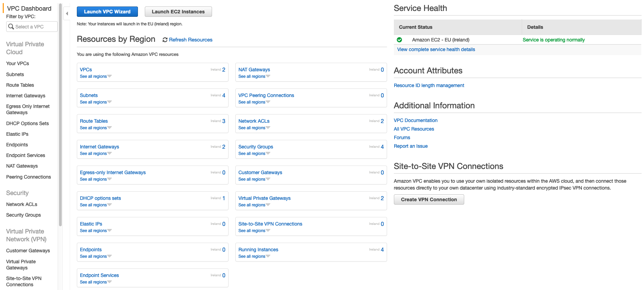Expand See all regions under Endpoint Services card
This screenshot has height=290, width=644.
[96, 282]
